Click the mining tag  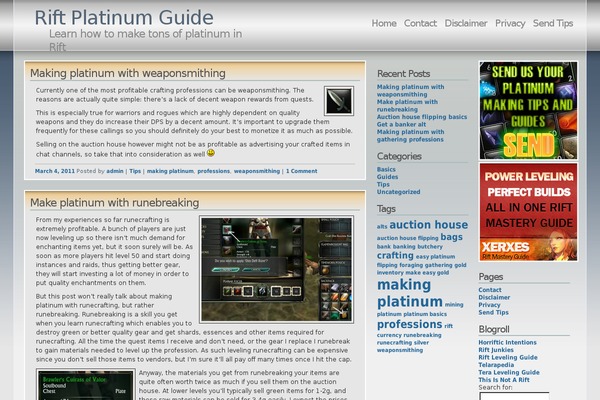(454, 305)
